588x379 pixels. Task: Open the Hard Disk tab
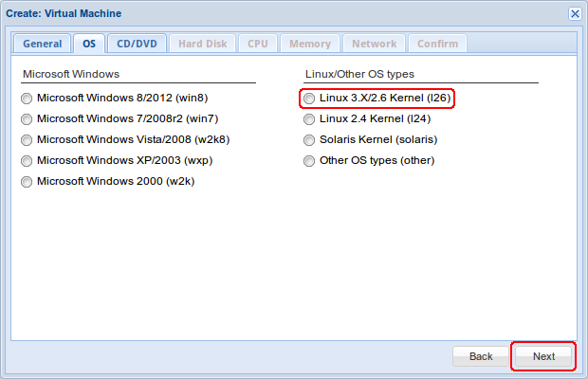pos(203,44)
